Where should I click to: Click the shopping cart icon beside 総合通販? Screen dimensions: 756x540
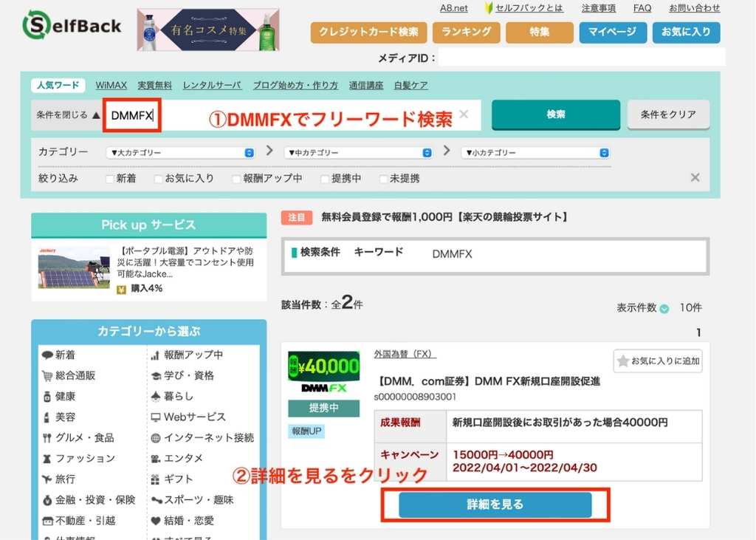coord(47,376)
